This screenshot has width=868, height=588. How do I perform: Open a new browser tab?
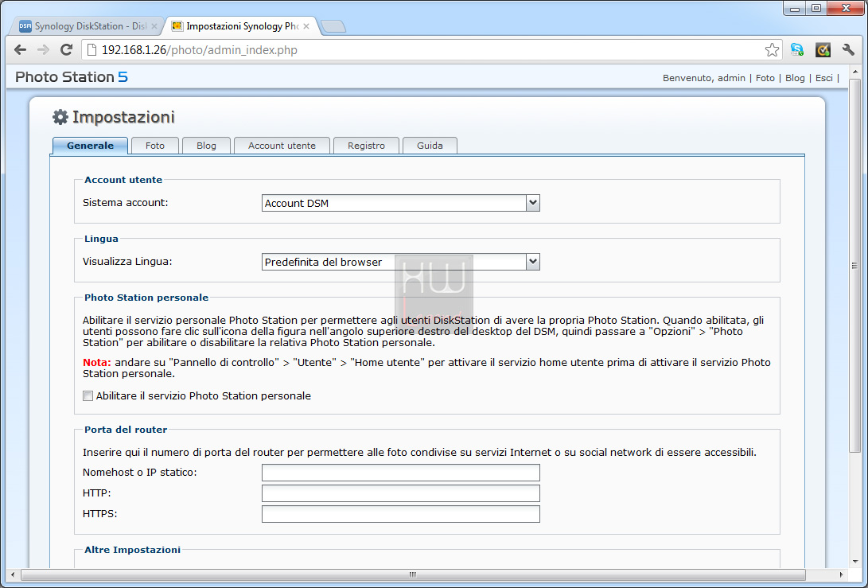(333, 26)
